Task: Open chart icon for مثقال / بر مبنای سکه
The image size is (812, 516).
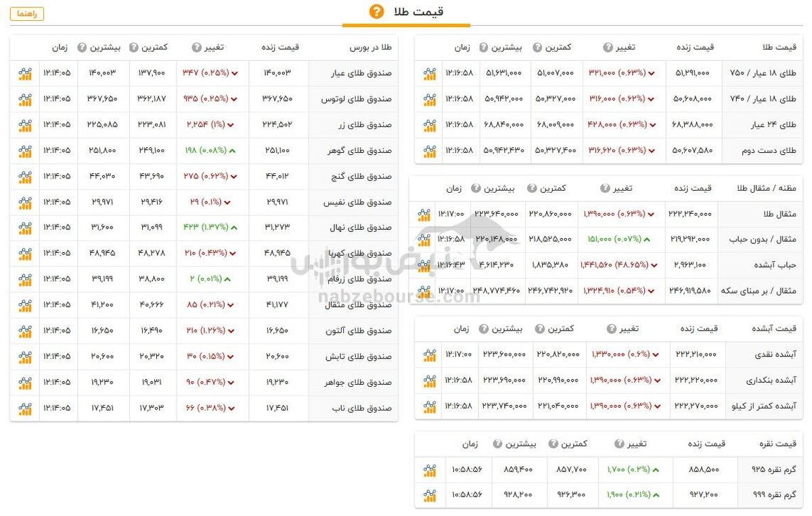Action: click(x=424, y=291)
